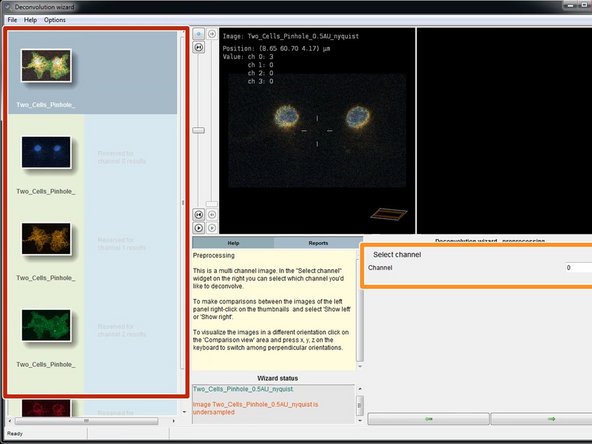Go back with the left green arrow button

click(429, 419)
